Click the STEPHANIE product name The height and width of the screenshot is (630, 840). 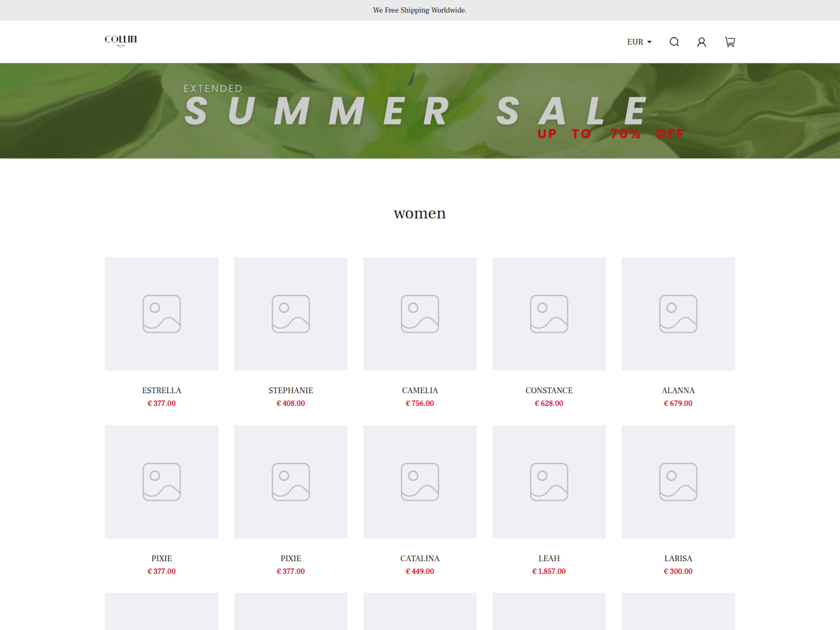point(291,391)
